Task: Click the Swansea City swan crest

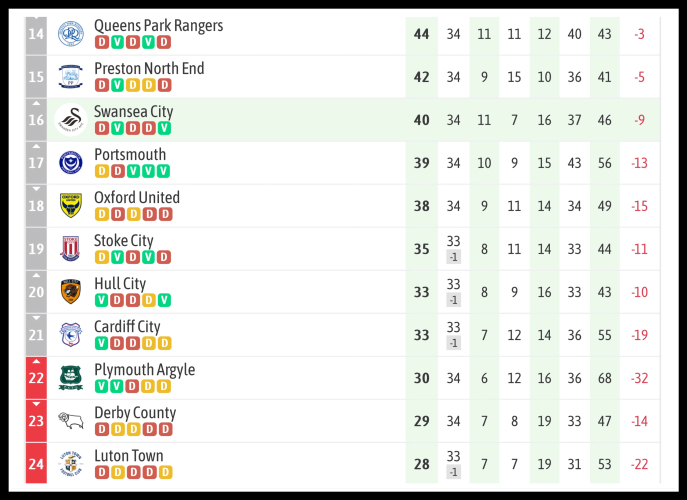Action: (70, 119)
